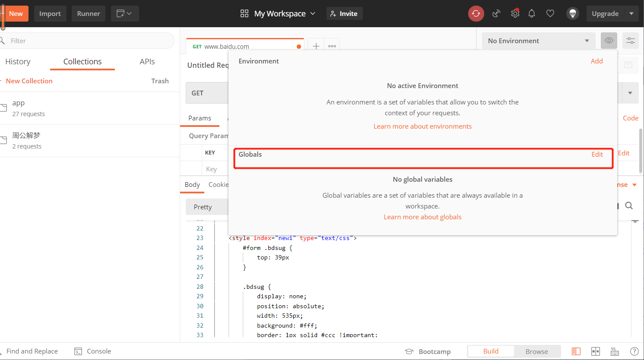Open the response Body tab

[192, 184]
